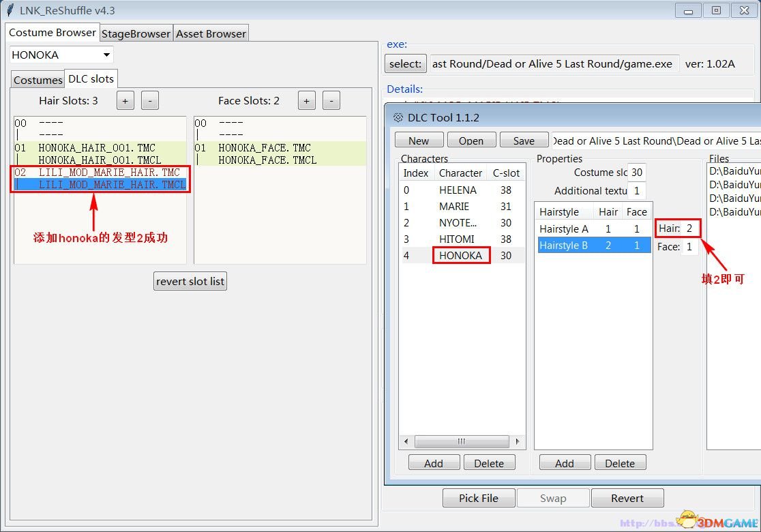Click the LNK_ReShuffle feather icon
The image size is (761, 532).
10,10
